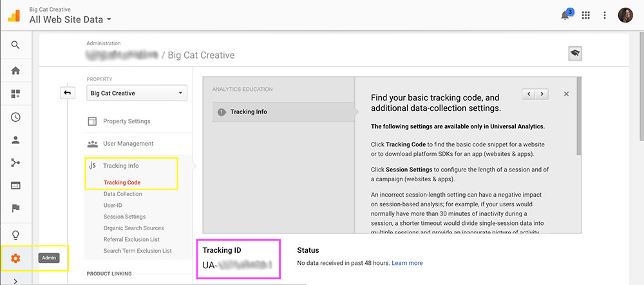This screenshot has width=644, height=285.
Task: Open Customization dashboards icon
Action: [x=15, y=93]
